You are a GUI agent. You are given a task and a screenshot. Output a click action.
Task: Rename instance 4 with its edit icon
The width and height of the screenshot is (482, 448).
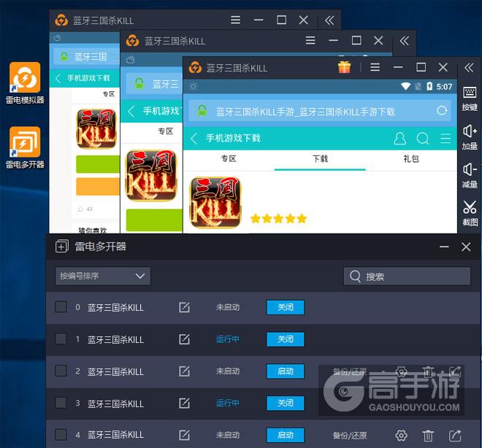(184, 435)
